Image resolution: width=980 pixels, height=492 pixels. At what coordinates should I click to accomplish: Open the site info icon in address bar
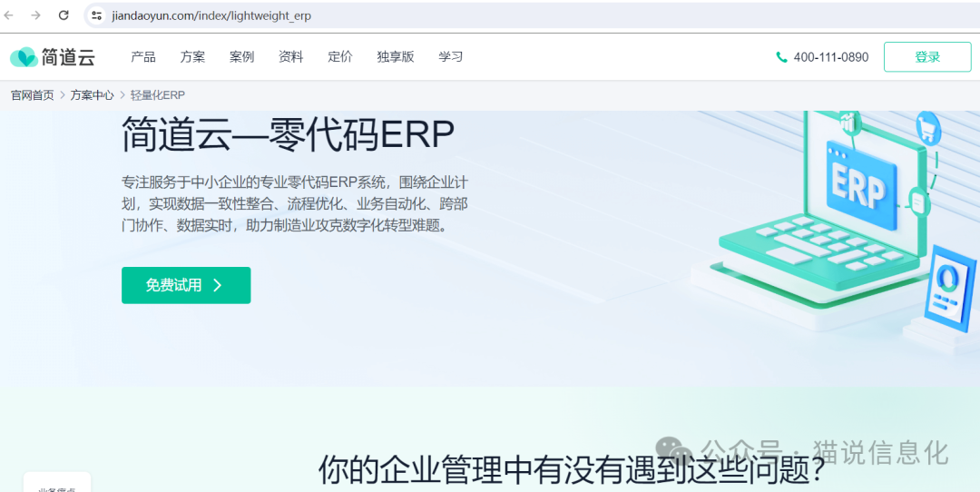point(96,15)
